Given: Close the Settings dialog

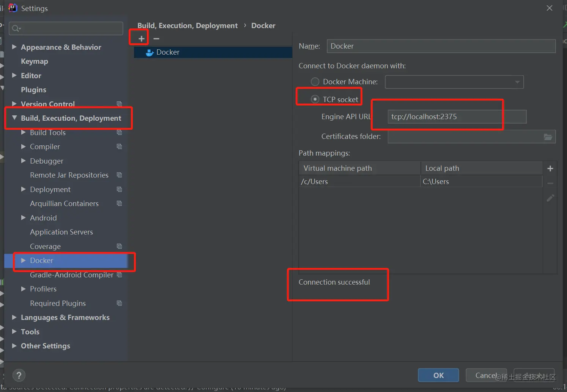Looking at the screenshot, I should [549, 8].
